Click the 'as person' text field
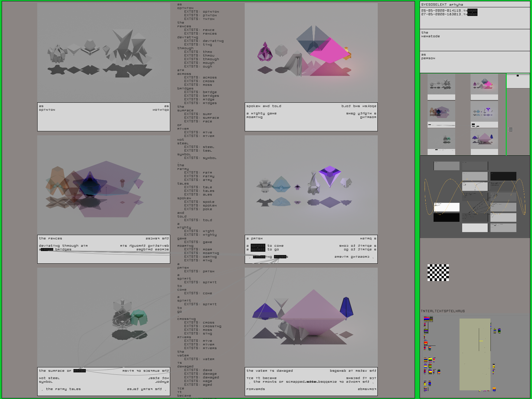Image resolution: width=532 pixels, height=399 pixels. click(x=474, y=62)
